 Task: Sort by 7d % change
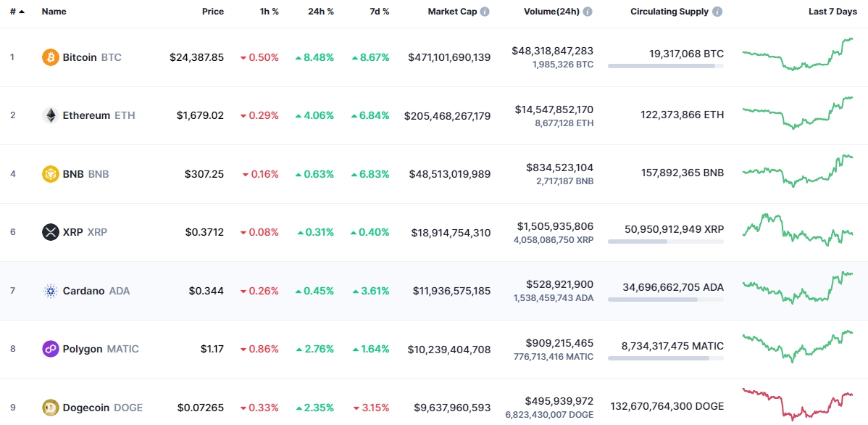379,12
